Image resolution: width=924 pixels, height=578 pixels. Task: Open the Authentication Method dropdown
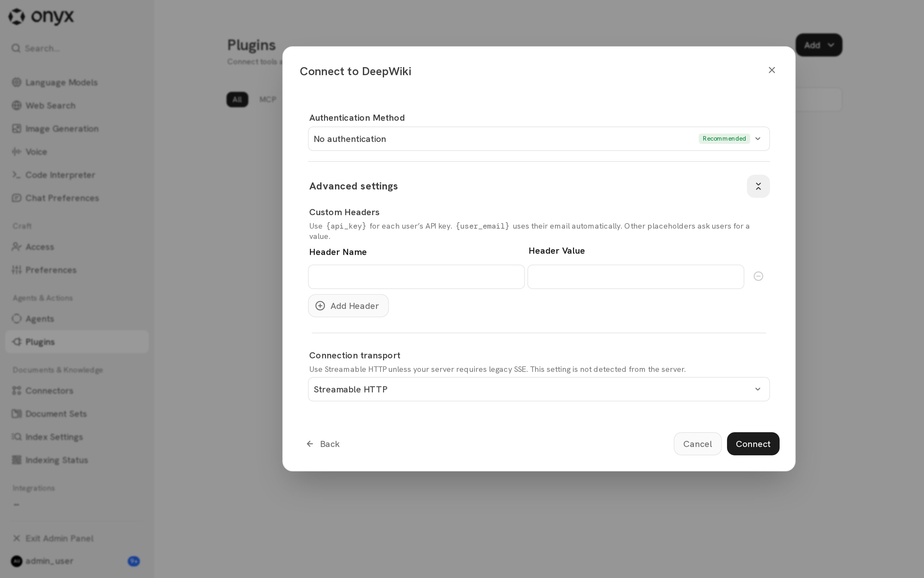pos(539,139)
